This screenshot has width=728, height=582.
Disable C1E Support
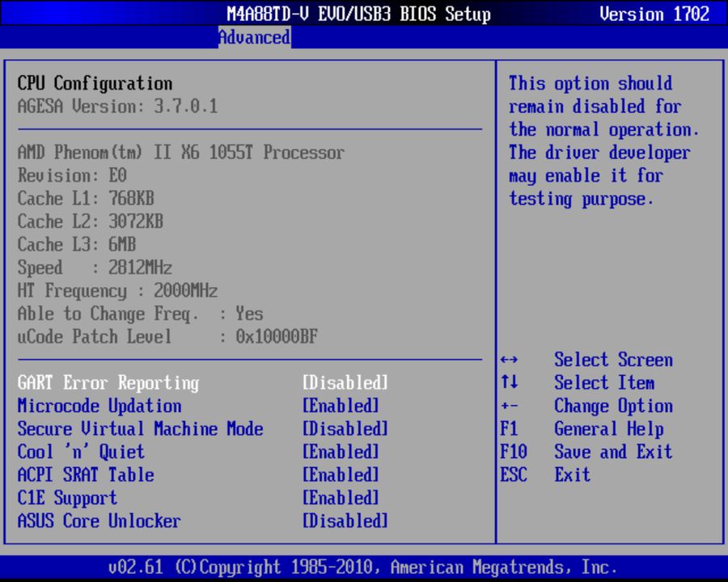pos(342,498)
